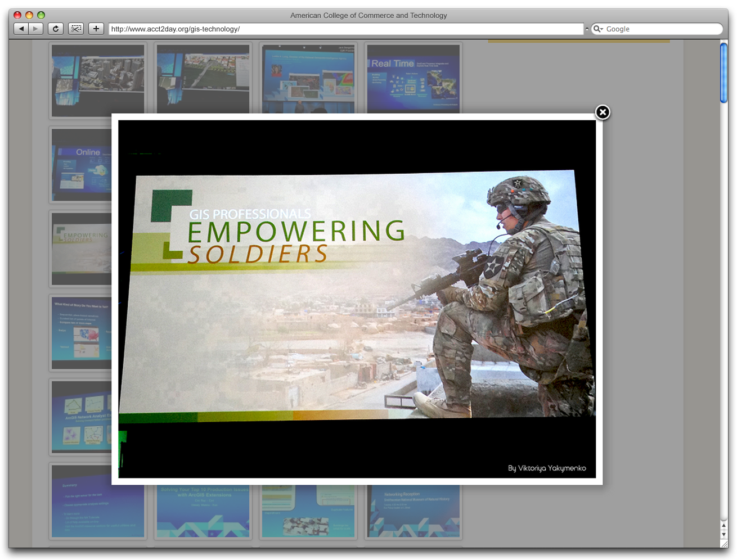Close the enlarged photo lightbox
This screenshot has width=737, height=560.
coord(603,112)
